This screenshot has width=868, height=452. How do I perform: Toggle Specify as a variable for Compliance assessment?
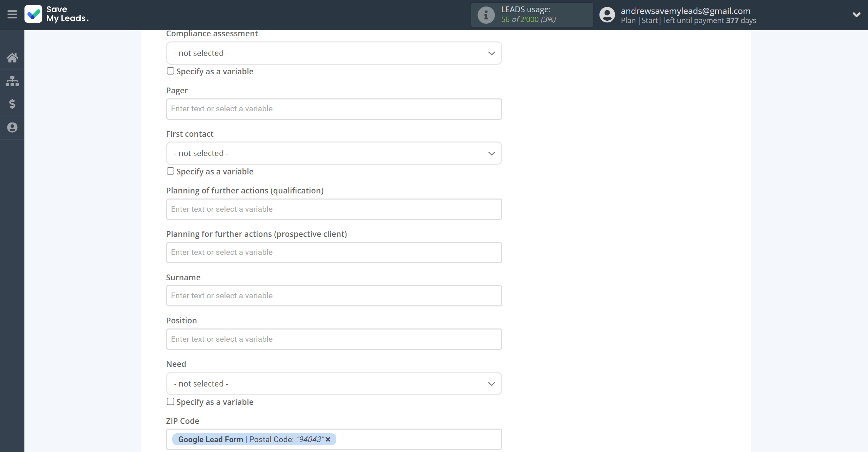point(170,71)
